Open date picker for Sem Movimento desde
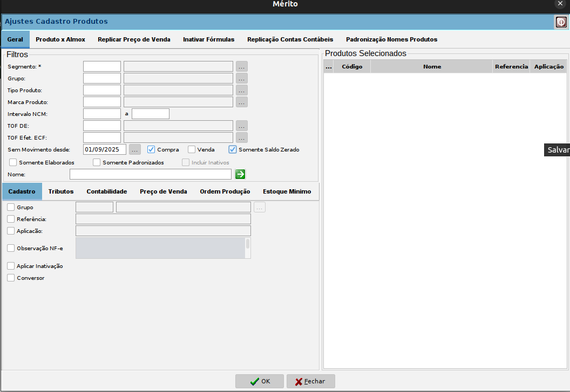The height and width of the screenshot is (392, 570). point(135,149)
